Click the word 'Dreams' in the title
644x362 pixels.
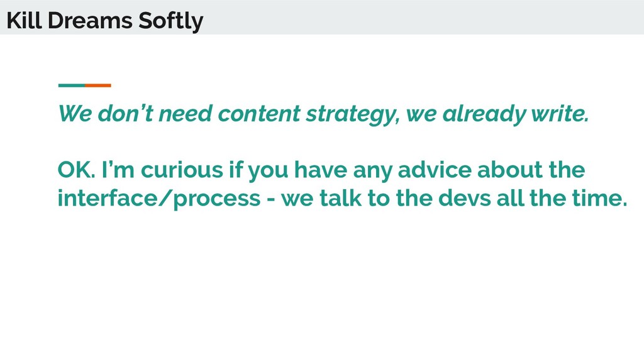(90, 21)
